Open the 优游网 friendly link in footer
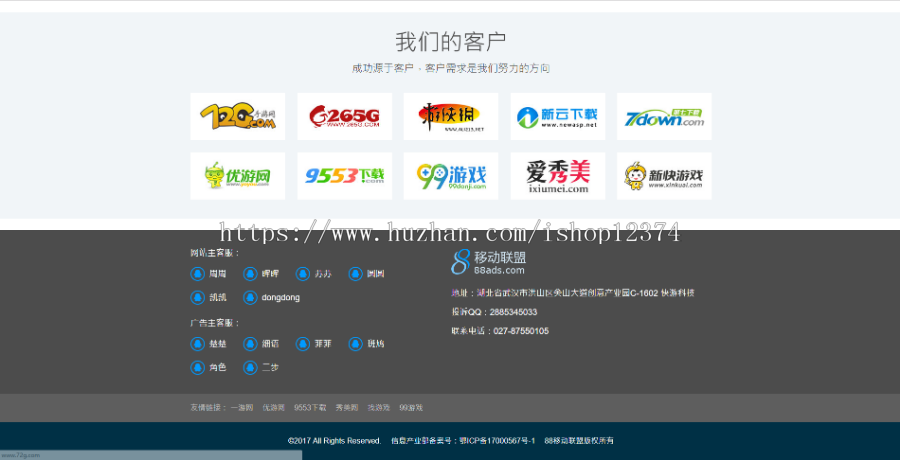Viewport: 900px width, 460px height. (x=273, y=408)
